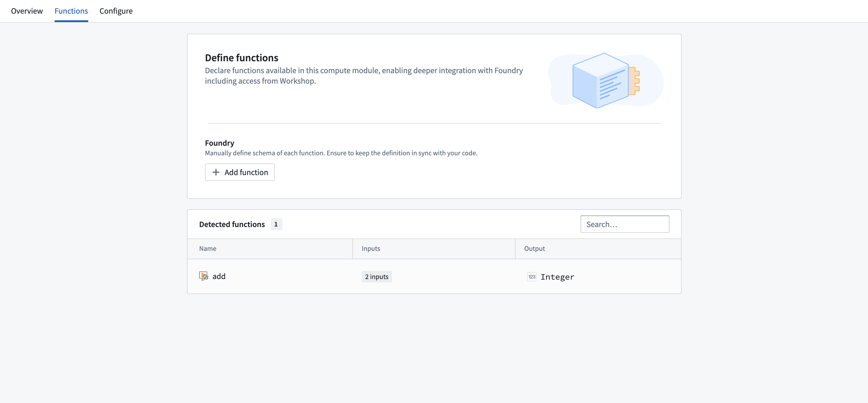Open the Overview tab

click(27, 11)
